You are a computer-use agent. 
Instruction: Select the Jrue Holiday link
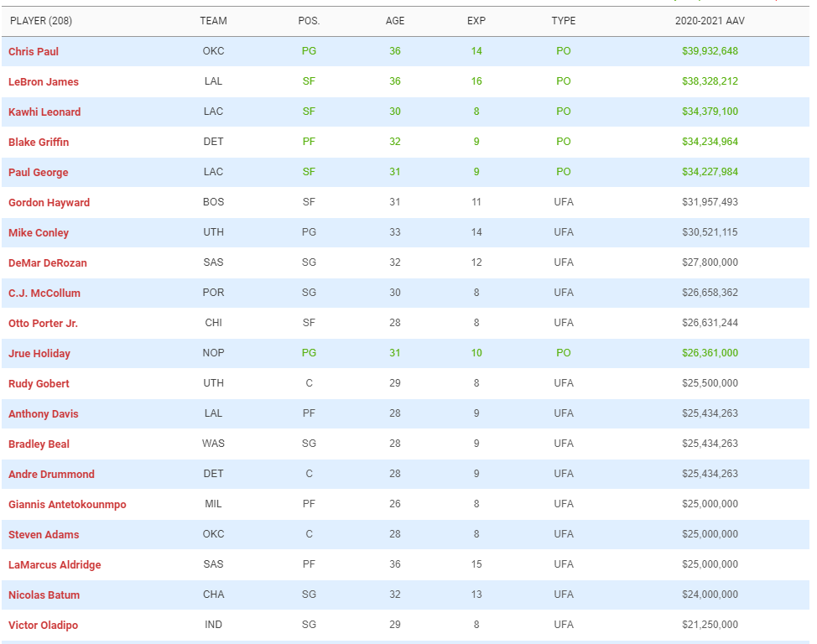[x=39, y=354]
